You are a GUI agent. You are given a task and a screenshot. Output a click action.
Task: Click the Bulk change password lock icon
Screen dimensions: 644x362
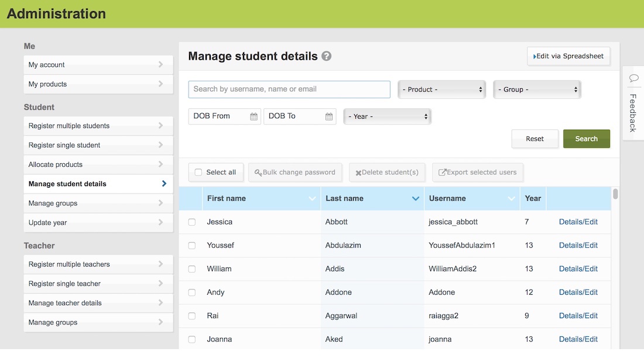point(257,172)
